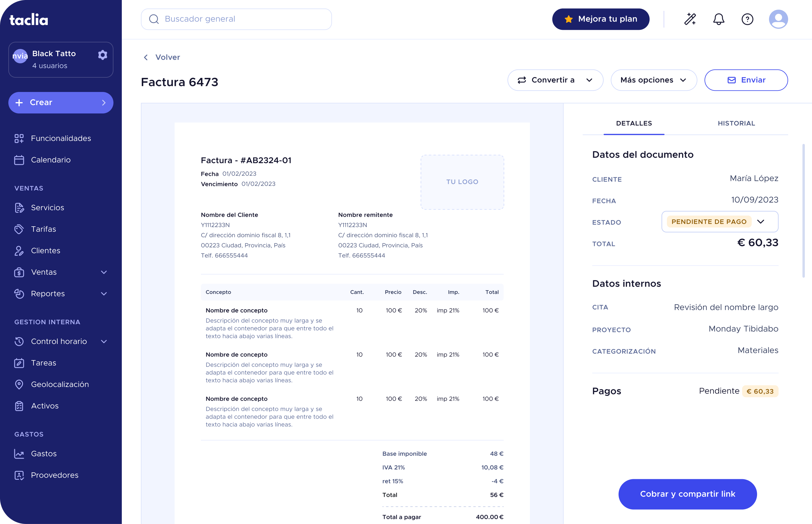This screenshot has width=812, height=524.
Task: Switch to the Historial tab
Action: click(736, 123)
